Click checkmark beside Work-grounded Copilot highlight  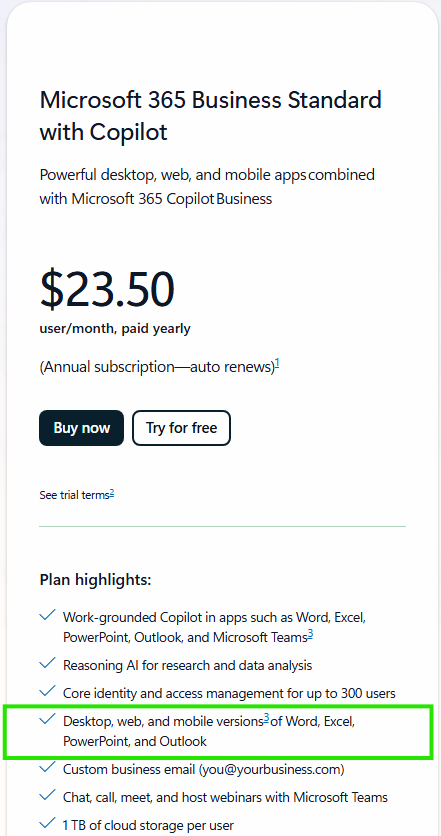click(47, 616)
